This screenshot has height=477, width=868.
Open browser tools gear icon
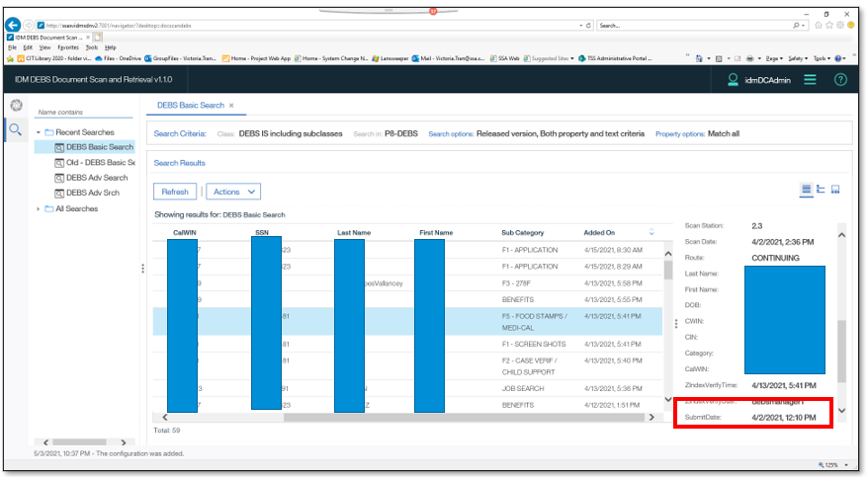point(839,26)
